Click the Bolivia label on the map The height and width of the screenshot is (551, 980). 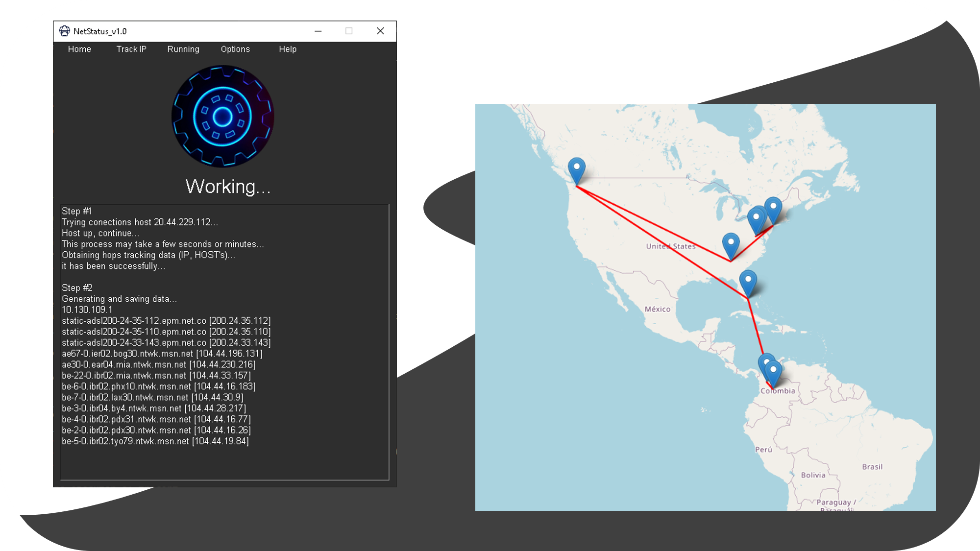pyautogui.click(x=813, y=475)
